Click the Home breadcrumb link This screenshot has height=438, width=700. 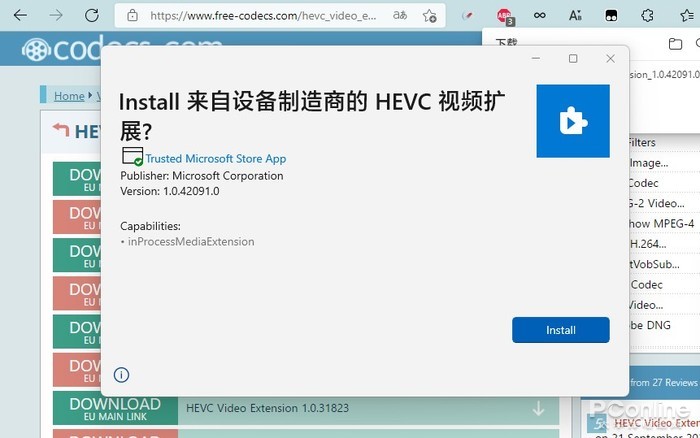click(x=69, y=96)
